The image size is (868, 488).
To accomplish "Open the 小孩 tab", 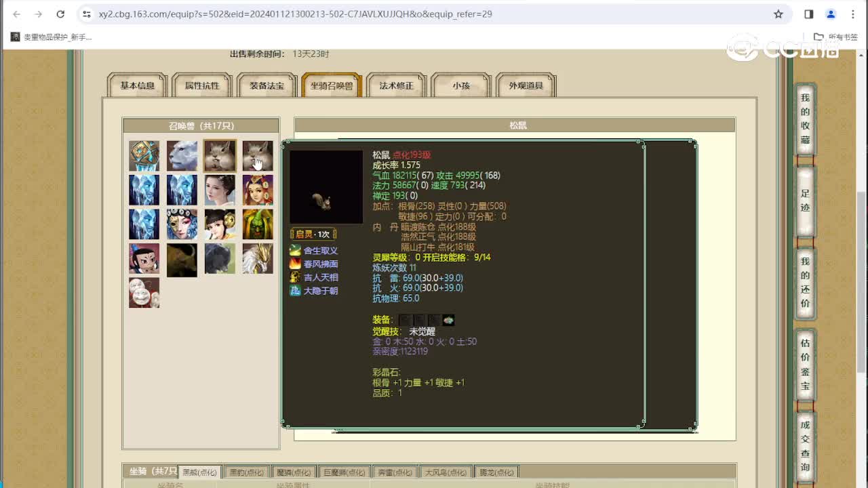I will 461,85.
